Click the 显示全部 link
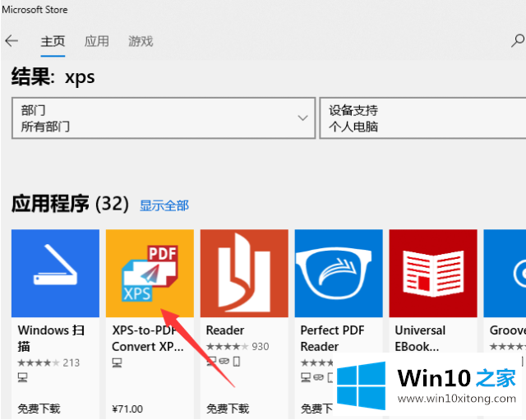This screenshot has width=526, height=420. 164,205
